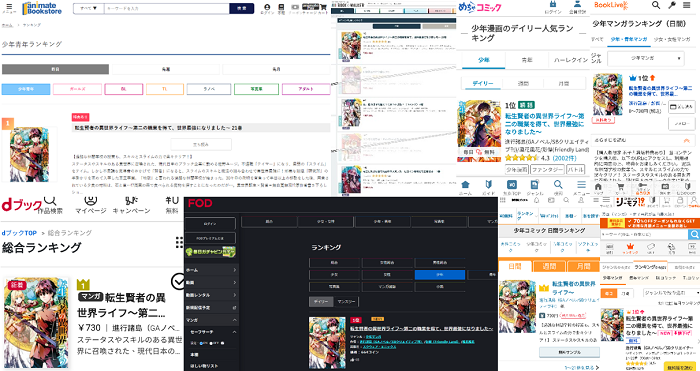This screenshot has height=371, width=700.
Task: Open dBook campaign icon
Action: click(131, 205)
